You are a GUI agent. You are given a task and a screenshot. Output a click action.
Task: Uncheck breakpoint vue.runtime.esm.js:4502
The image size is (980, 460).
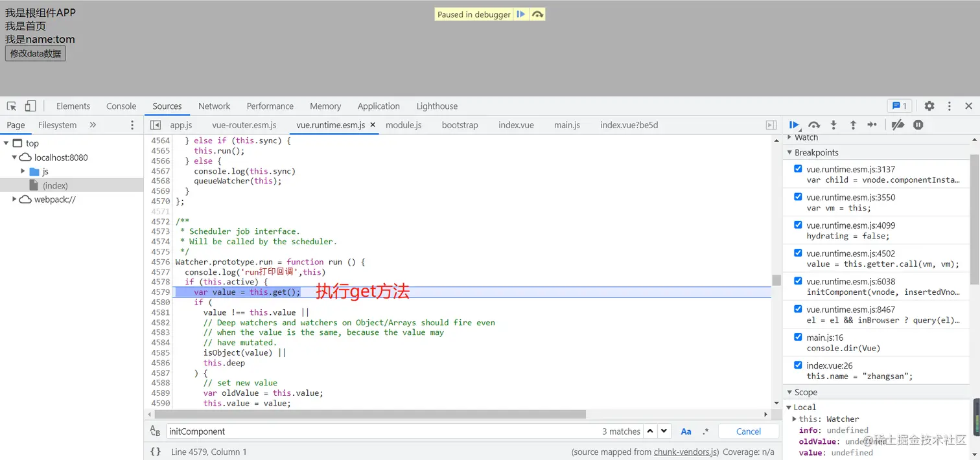tap(798, 253)
